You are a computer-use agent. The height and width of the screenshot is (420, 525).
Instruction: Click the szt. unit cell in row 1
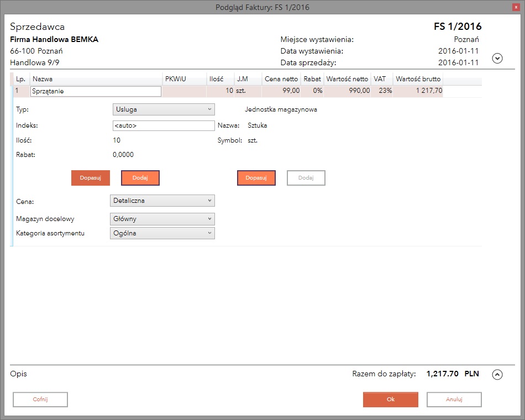248,91
